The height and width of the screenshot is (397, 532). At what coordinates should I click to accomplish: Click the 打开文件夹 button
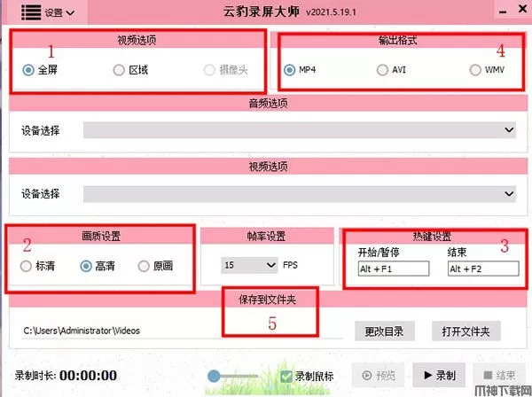tap(465, 331)
